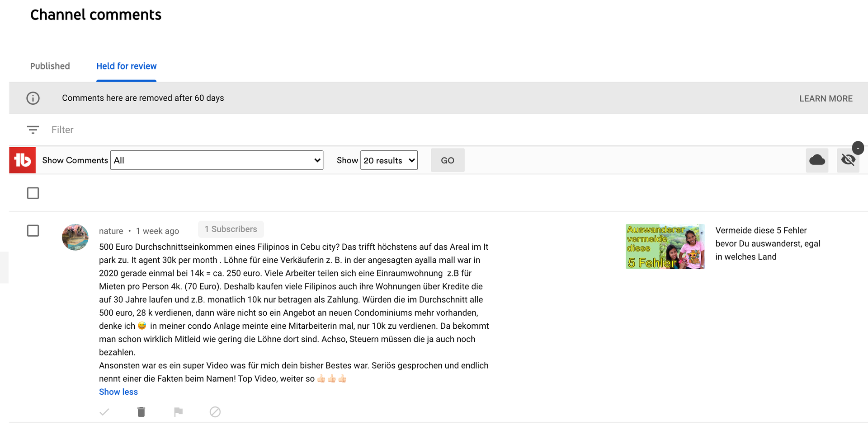The width and height of the screenshot is (868, 429).
Task: Select the checkbox beside nature's comment
Action: pos(33,231)
